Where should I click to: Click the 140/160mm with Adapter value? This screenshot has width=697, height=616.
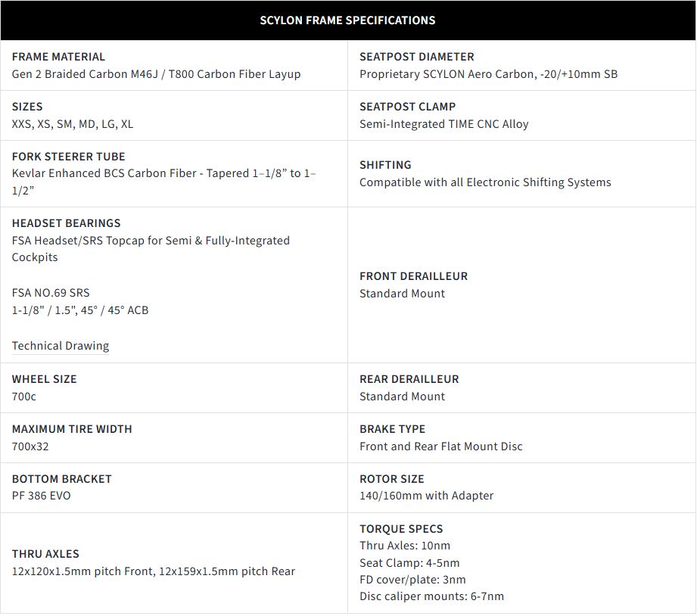[x=426, y=496]
